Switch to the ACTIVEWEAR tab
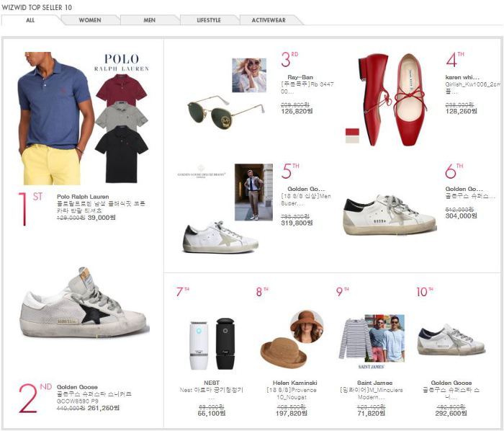Viewport: 504px width, 431px height. coord(269,20)
